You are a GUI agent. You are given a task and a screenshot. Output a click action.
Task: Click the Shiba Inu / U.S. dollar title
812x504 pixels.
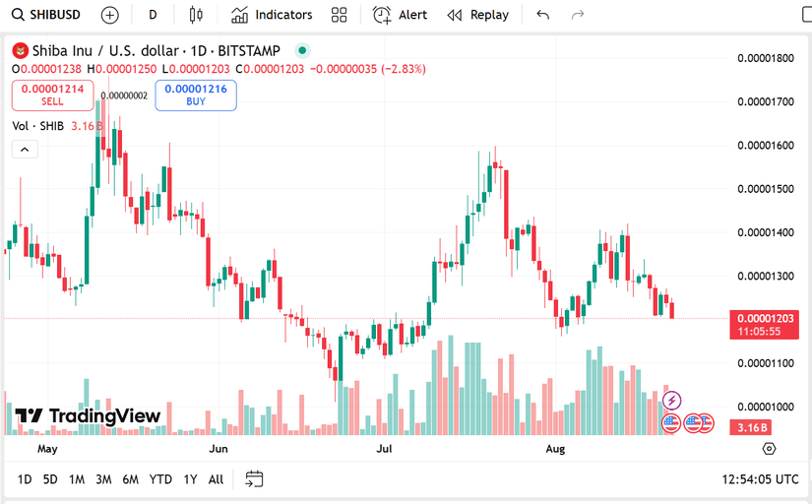(105, 51)
